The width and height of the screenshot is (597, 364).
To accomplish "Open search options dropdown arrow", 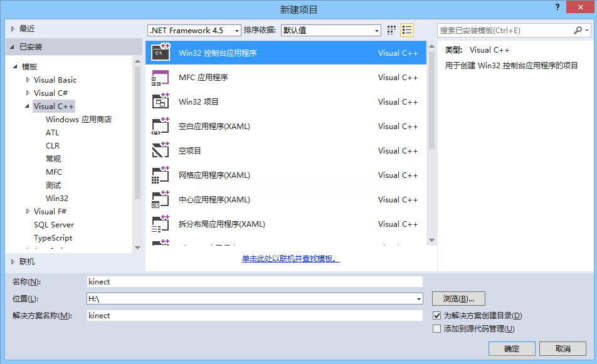I will [587, 30].
